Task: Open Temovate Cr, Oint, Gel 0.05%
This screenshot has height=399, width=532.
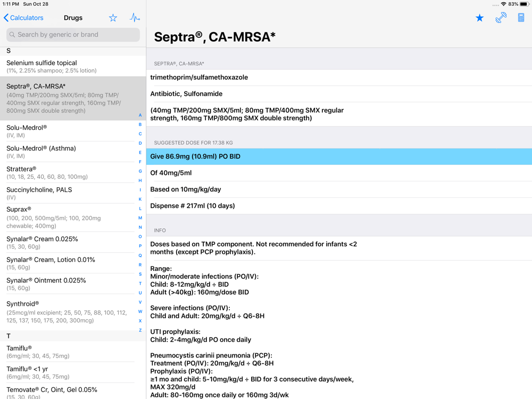Action: point(73,391)
